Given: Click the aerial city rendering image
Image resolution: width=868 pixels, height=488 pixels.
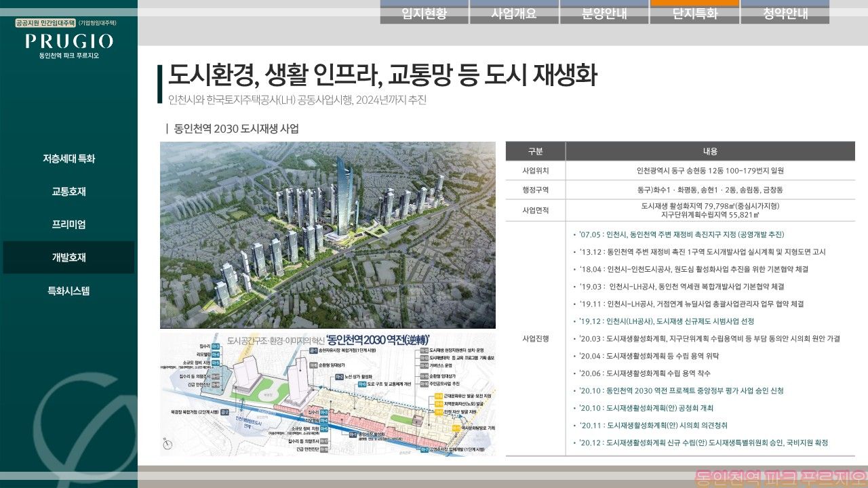Looking at the screenshot, I should tap(328, 235).
